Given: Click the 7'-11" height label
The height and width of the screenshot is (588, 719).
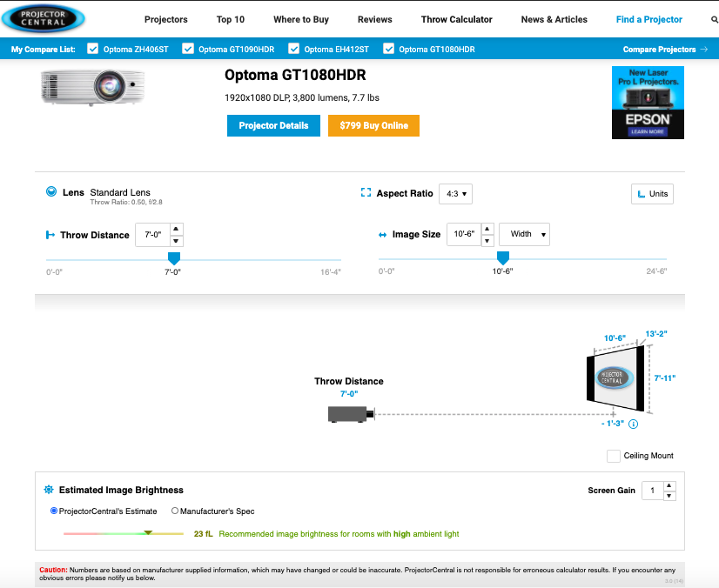Looking at the screenshot, I should coord(665,378).
